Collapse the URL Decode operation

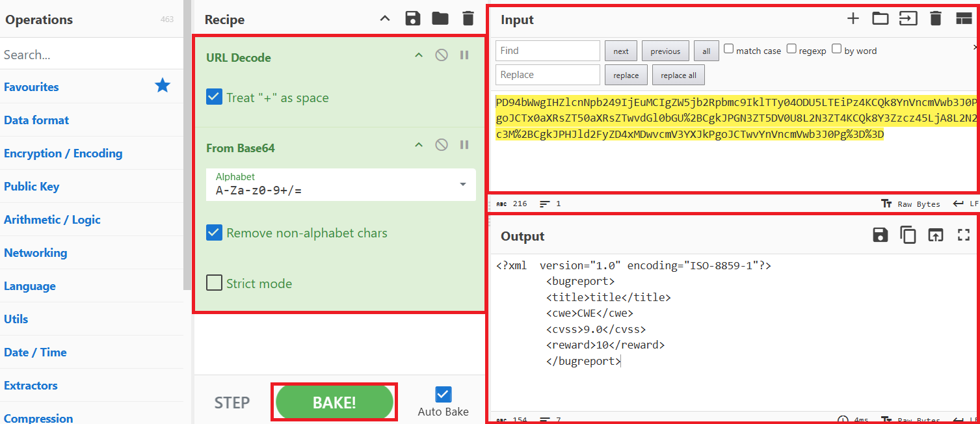click(x=419, y=55)
